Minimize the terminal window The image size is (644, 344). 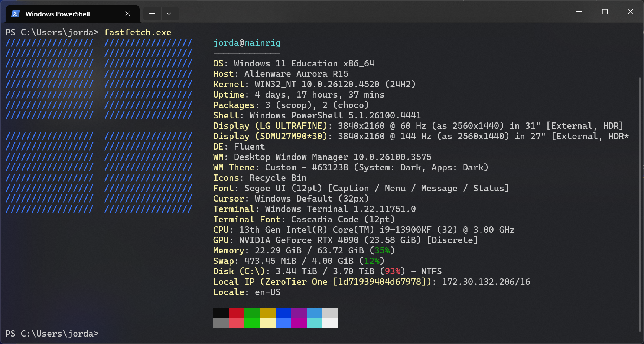click(579, 12)
